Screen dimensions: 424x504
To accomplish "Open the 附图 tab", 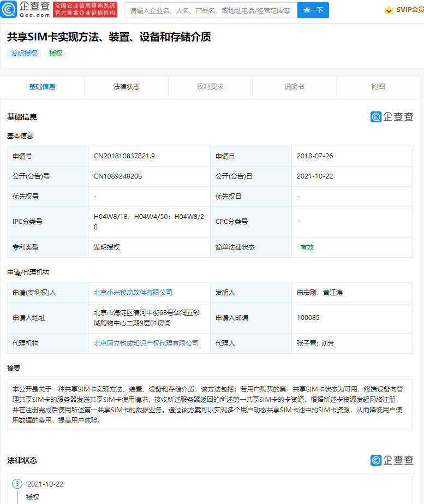I will pyautogui.click(x=378, y=86).
